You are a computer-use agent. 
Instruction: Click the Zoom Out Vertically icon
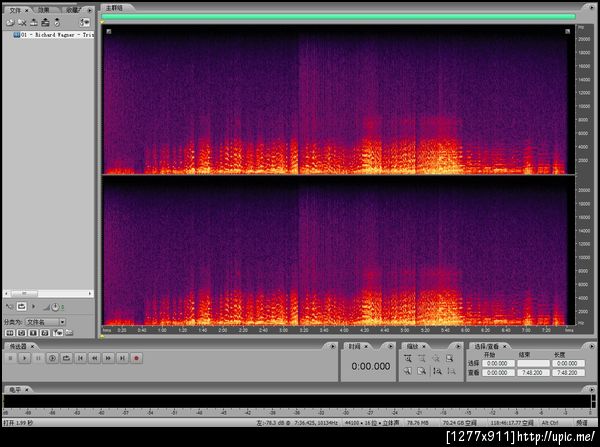(x=451, y=371)
